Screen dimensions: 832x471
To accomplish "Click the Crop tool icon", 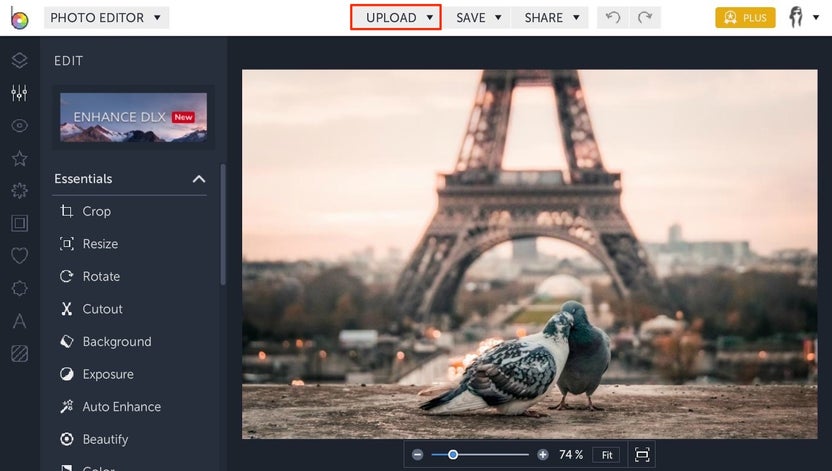I will [66, 211].
